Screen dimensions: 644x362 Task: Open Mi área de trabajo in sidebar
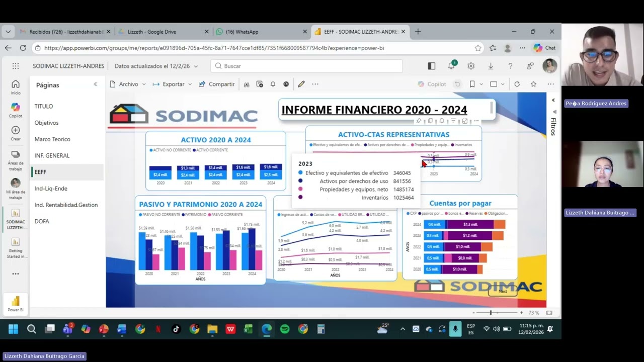point(16,189)
